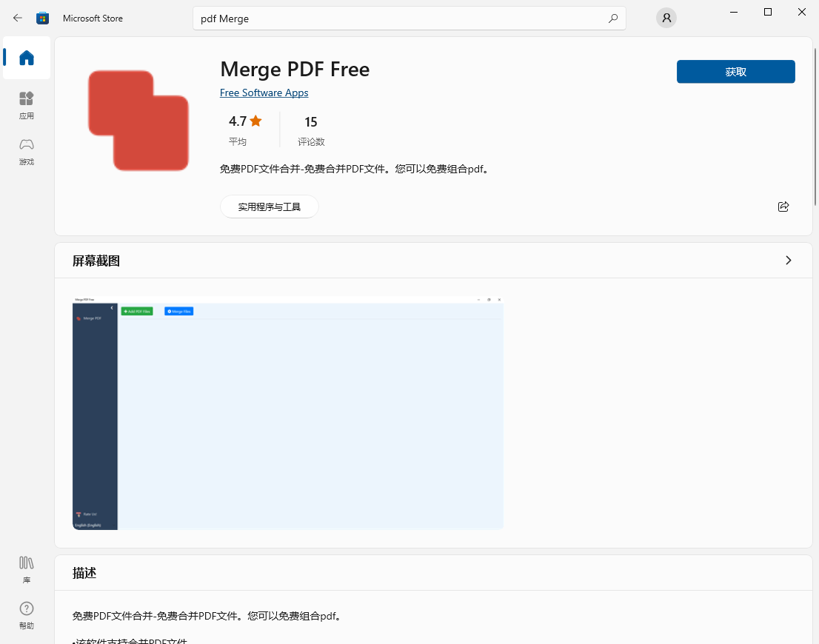The width and height of the screenshot is (819, 644).
Task: Expand the 屏幕截图 screenshots section chevron
Action: pos(789,261)
